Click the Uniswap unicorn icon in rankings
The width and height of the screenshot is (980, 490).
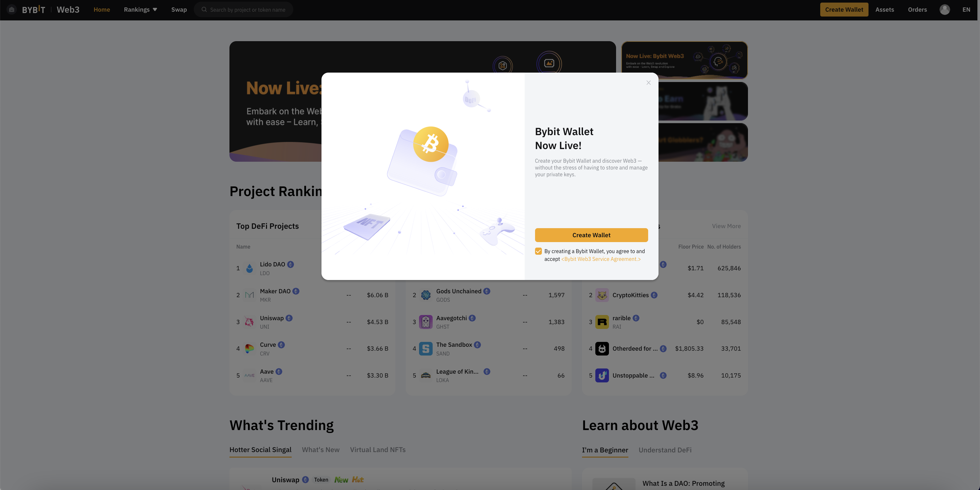pos(250,322)
